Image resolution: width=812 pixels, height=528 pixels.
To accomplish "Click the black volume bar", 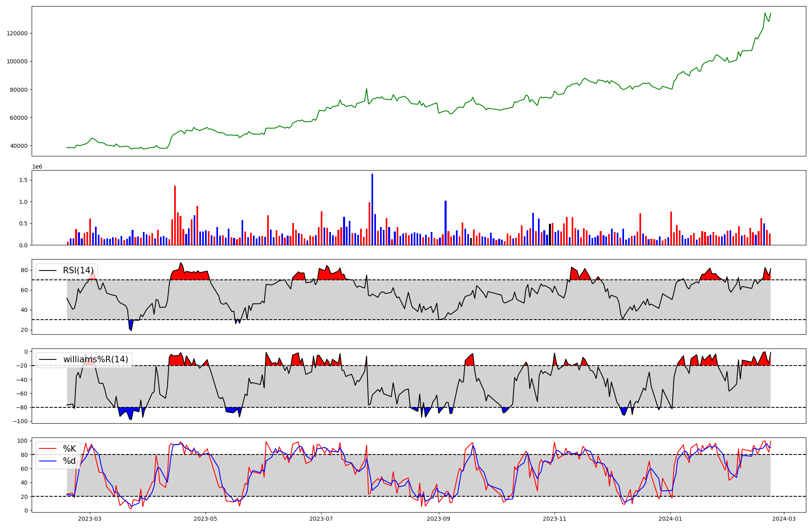I will coord(550,234).
